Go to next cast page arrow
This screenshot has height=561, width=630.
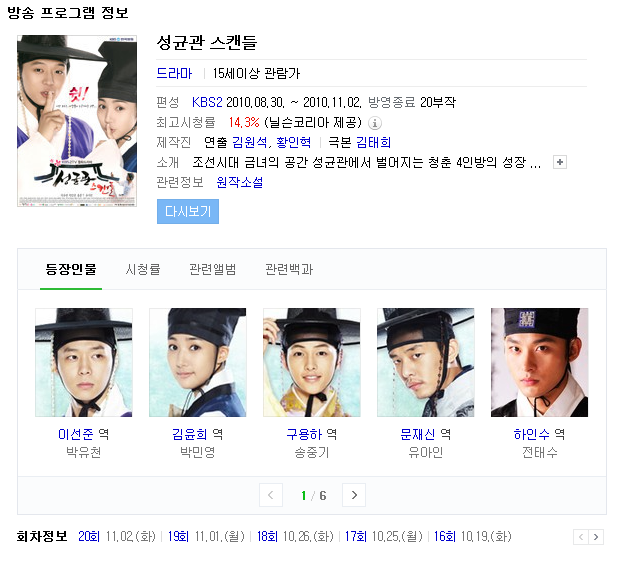point(354,495)
